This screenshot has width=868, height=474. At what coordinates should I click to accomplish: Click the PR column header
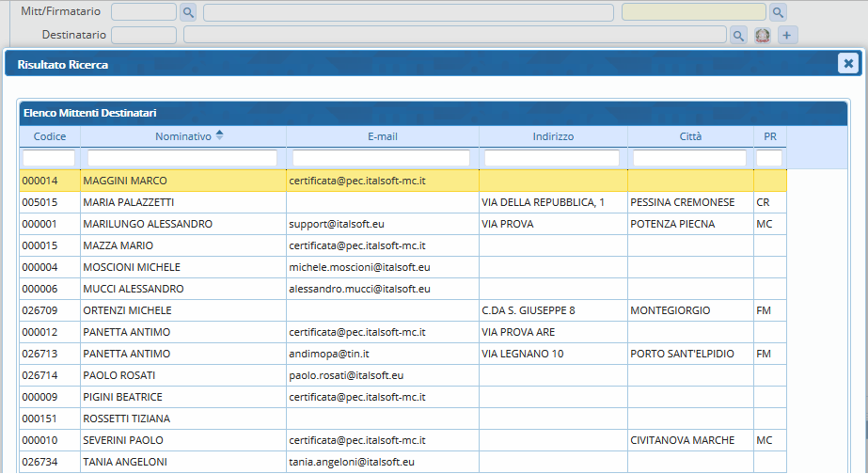pos(769,136)
